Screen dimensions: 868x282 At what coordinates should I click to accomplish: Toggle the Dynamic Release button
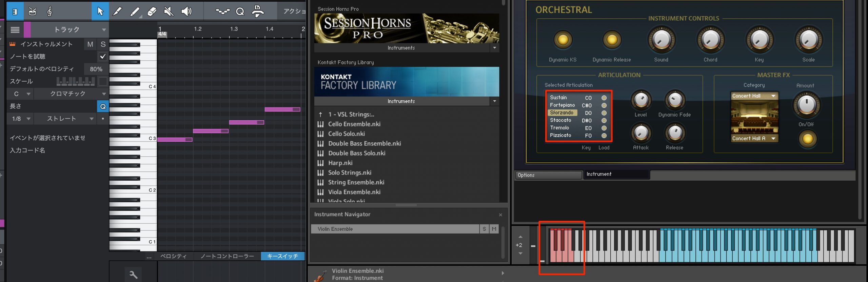click(x=612, y=40)
